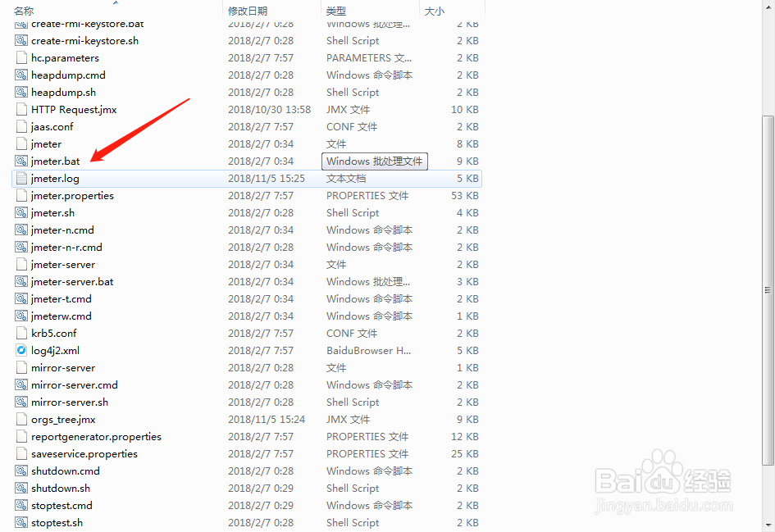
Task: Select the shutdown.cmd file name
Action: click(66, 471)
